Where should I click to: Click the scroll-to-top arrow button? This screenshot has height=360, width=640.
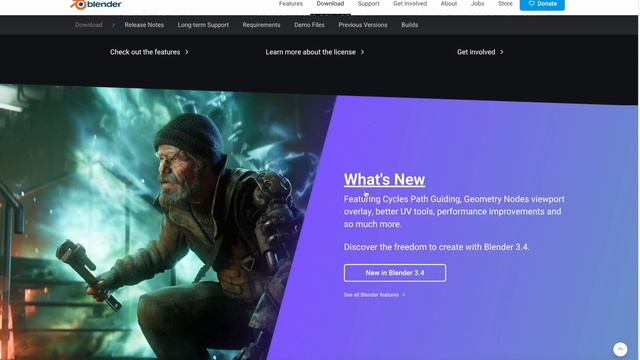[620, 349]
